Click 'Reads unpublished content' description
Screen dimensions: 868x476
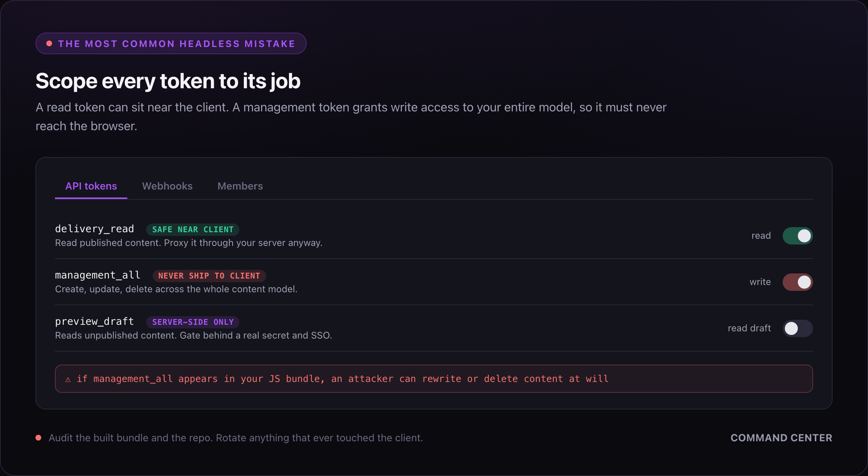[193, 335]
